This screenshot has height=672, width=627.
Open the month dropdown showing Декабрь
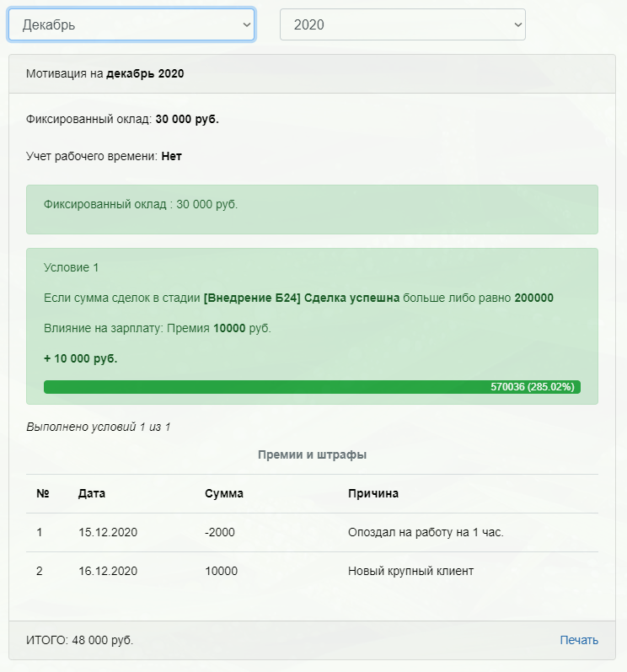pyautogui.click(x=131, y=24)
